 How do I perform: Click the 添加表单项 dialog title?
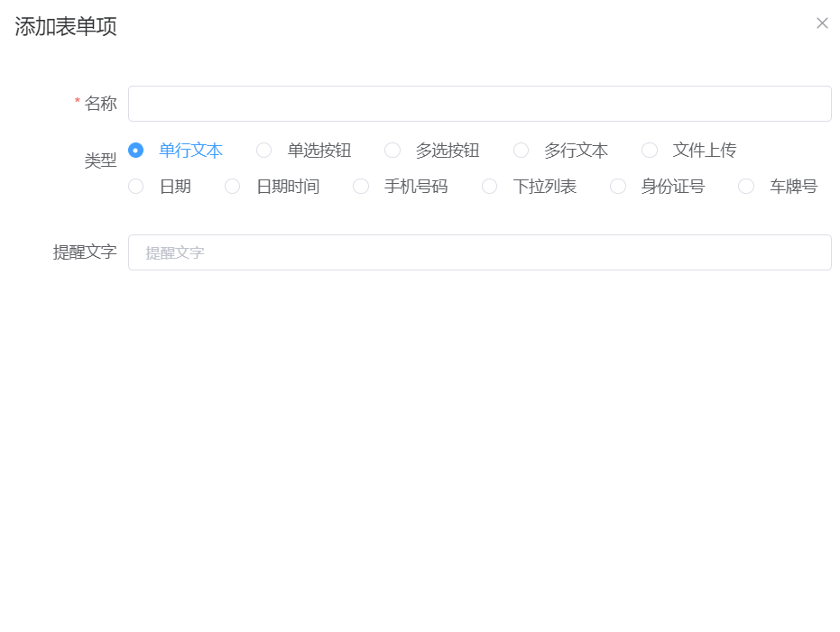pyautogui.click(x=66, y=26)
